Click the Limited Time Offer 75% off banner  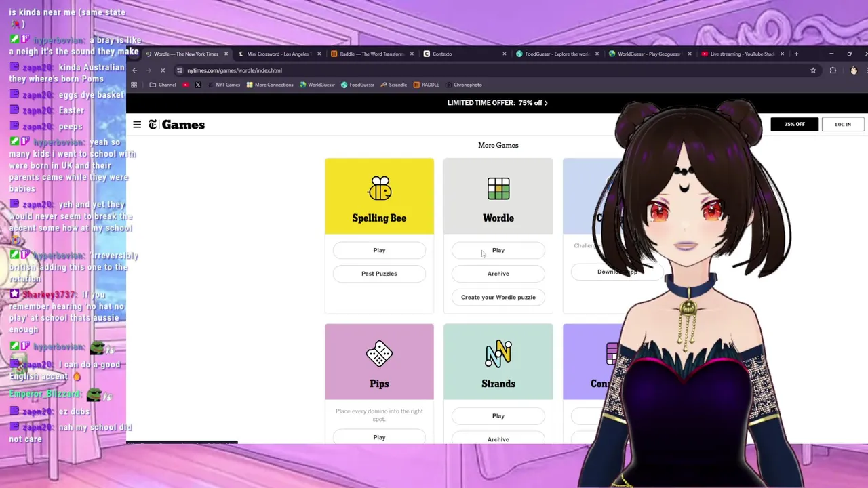pyautogui.click(x=498, y=103)
